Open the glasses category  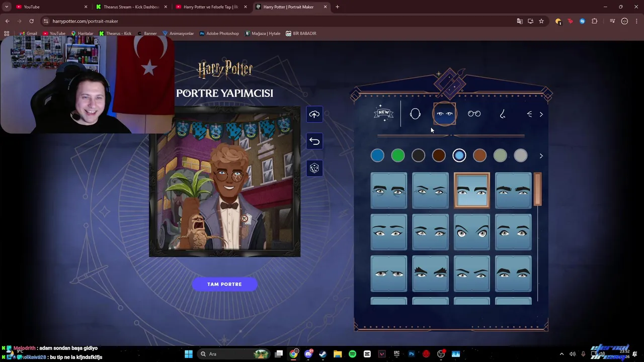pos(474,114)
